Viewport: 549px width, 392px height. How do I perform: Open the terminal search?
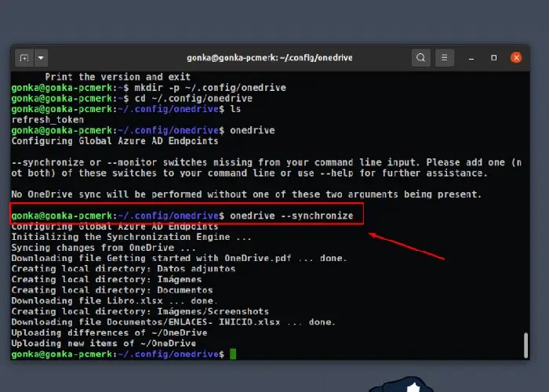point(421,57)
